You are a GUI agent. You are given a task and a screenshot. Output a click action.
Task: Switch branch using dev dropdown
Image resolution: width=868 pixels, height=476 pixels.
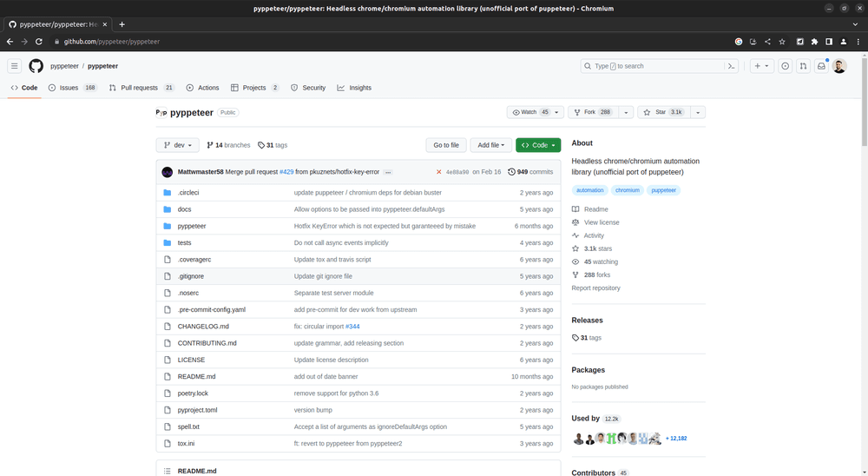tap(178, 145)
